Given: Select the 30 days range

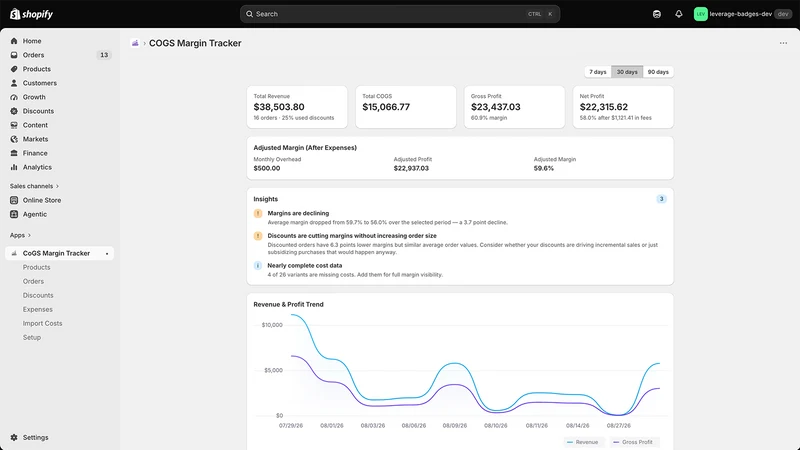Looking at the screenshot, I should pos(627,72).
